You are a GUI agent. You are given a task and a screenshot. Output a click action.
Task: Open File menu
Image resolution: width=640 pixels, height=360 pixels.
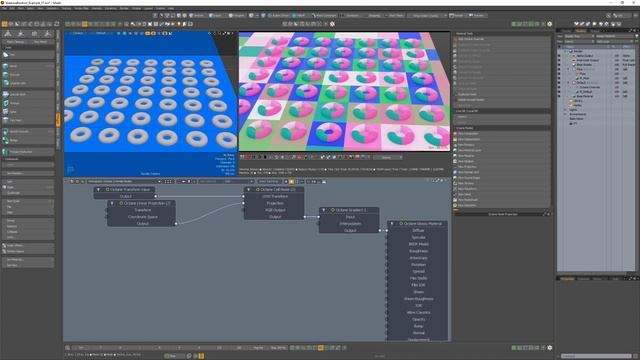[4, 8]
